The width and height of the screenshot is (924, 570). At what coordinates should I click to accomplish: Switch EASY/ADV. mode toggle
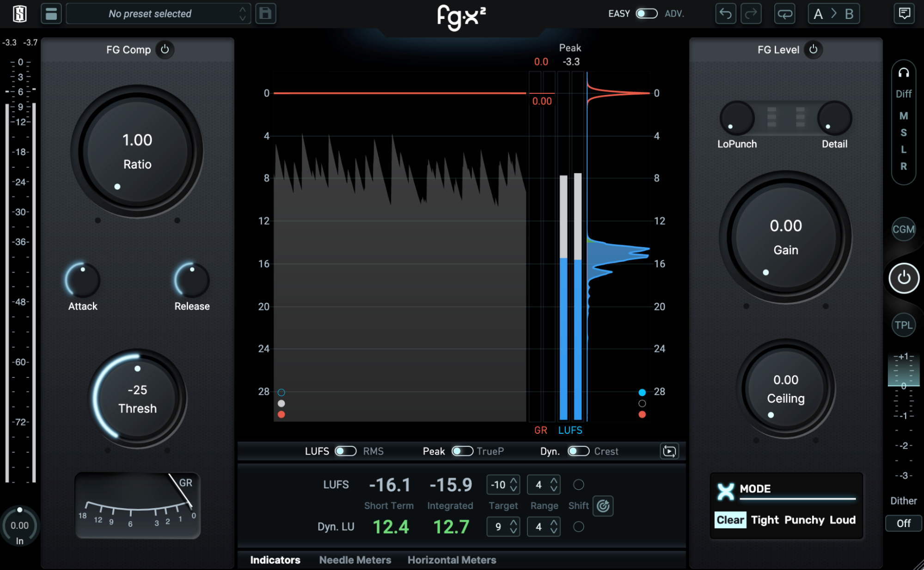pyautogui.click(x=646, y=13)
